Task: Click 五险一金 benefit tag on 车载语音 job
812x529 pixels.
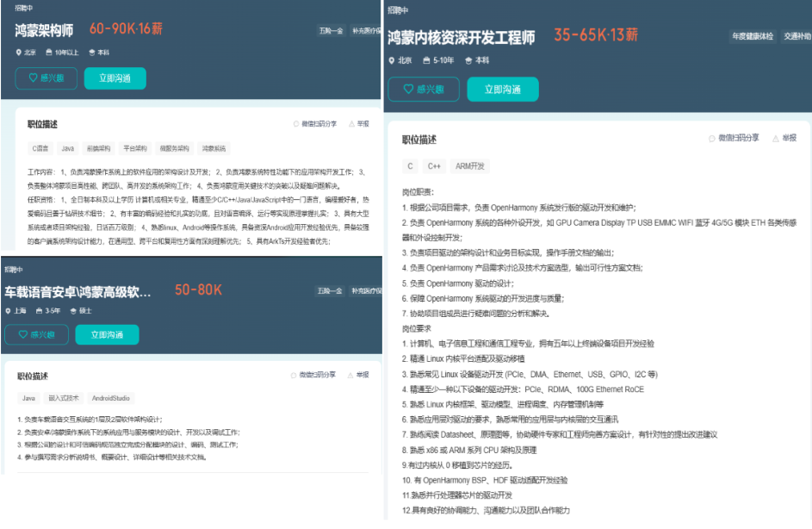Action: click(330, 291)
